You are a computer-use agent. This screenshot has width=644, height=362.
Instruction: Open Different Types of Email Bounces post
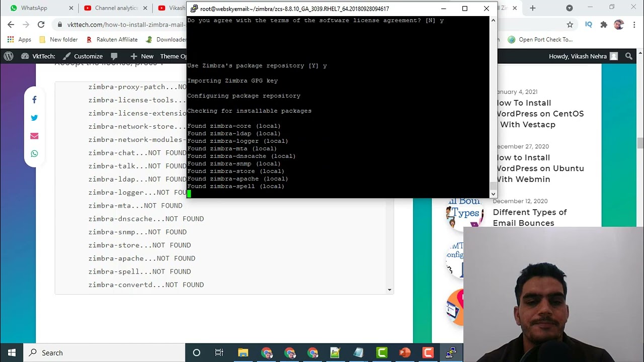[x=530, y=217]
